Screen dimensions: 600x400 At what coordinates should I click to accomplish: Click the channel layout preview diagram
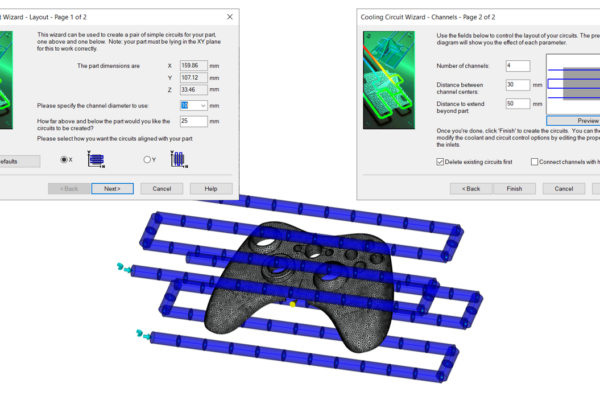click(573, 84)
